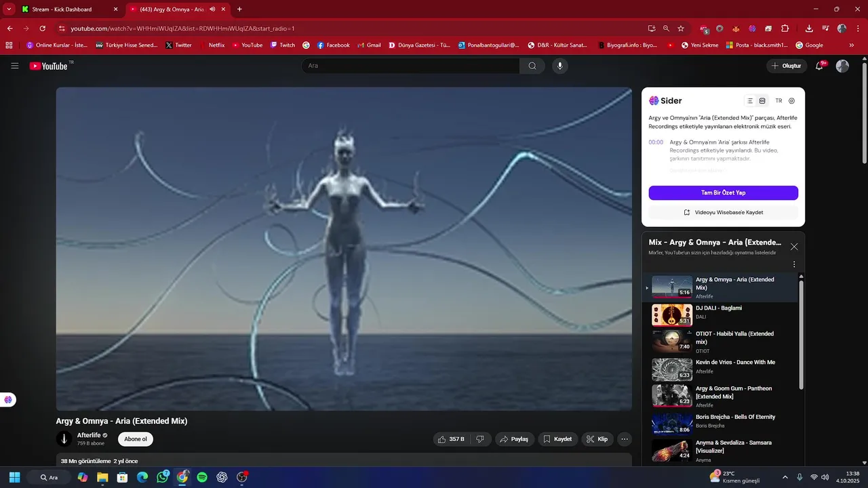This screenshot has height=488, width=868.
Task: Switch to the Stream - Kick Dashboard tab
Action: (69, 9)
